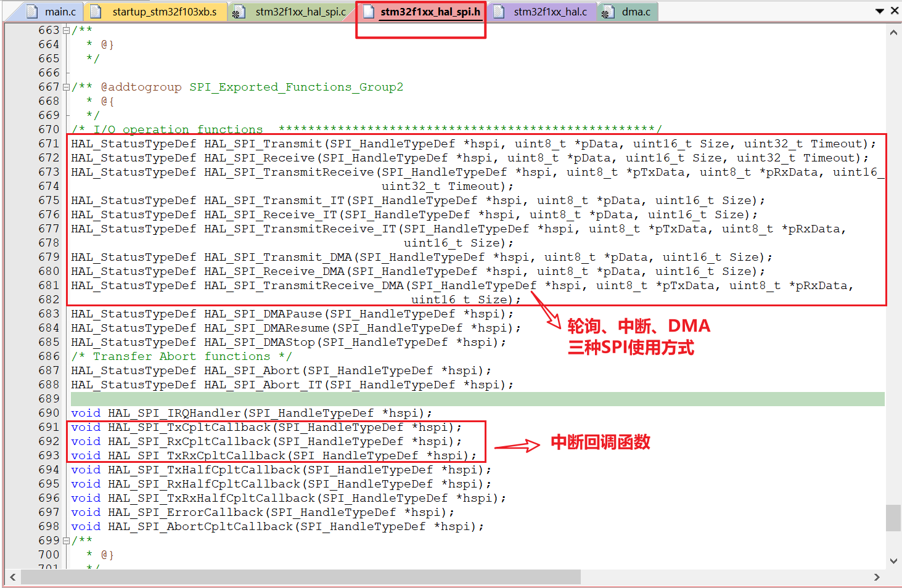Click the horizontal scrollbar thumb

[x=301, y=577]
